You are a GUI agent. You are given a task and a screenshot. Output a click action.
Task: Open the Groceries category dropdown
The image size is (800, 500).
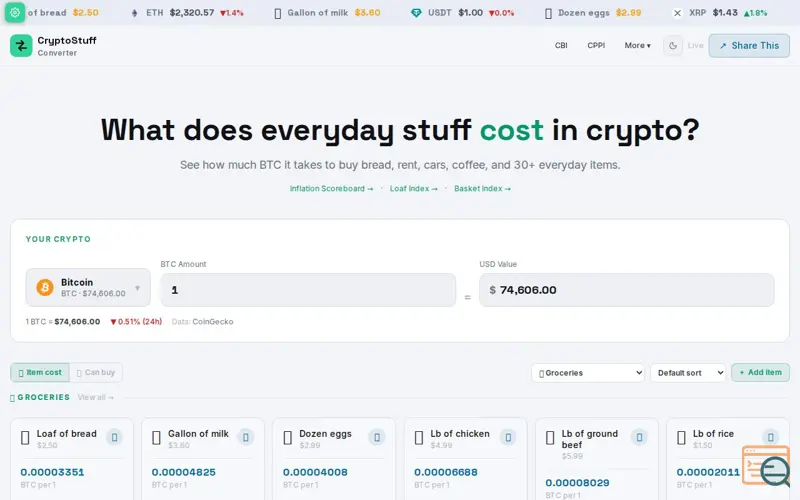(588, 373)
